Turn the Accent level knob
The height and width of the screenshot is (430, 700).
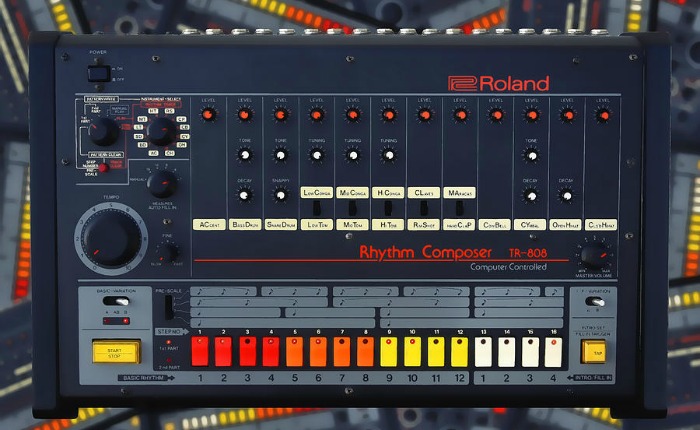point(208,115)
